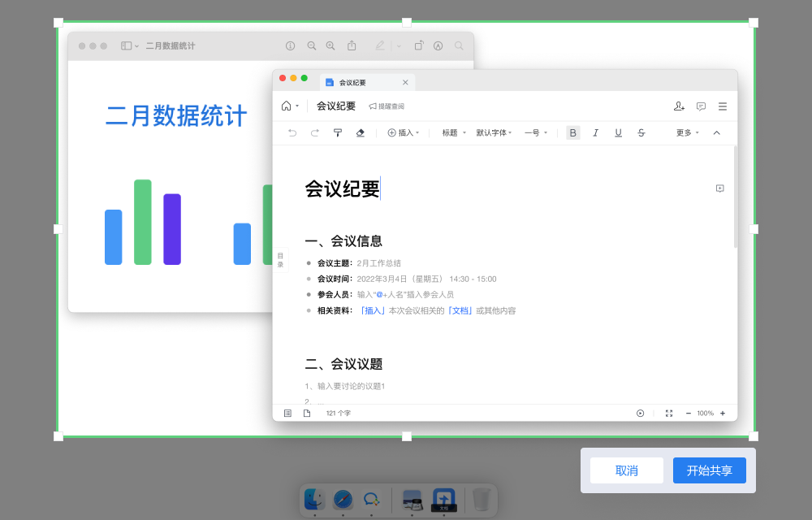The image size is (812, 520).
Task: Open the dropdown arrow next to home icon
Action: 297,106
